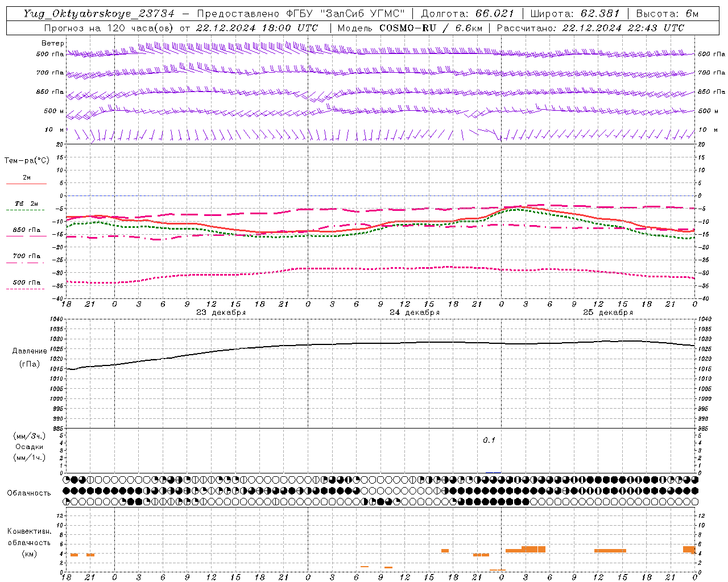This screenshot has width=728, height=582.
Task: Click orange convective bar near 17h 24 декабря
Action: pos(445,551)
